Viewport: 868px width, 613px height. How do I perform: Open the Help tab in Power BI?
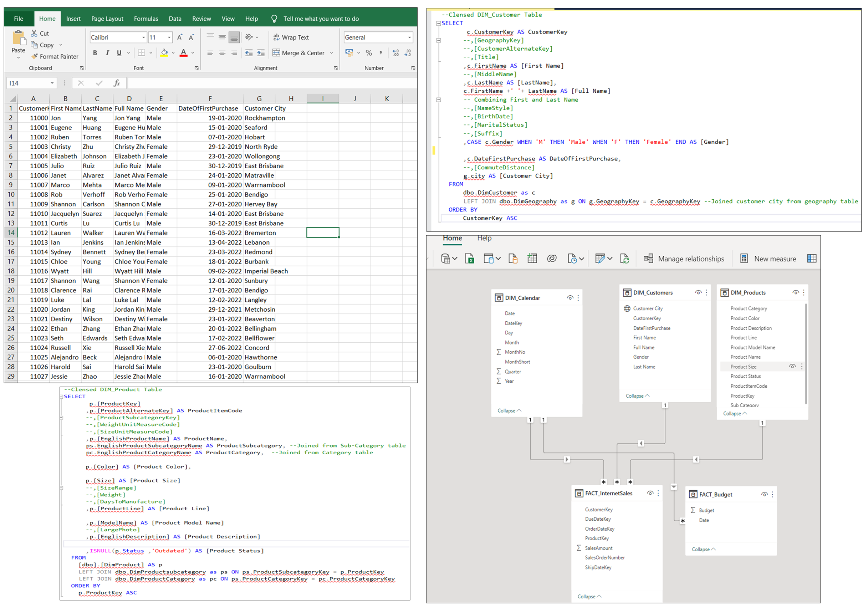point(484,238)
